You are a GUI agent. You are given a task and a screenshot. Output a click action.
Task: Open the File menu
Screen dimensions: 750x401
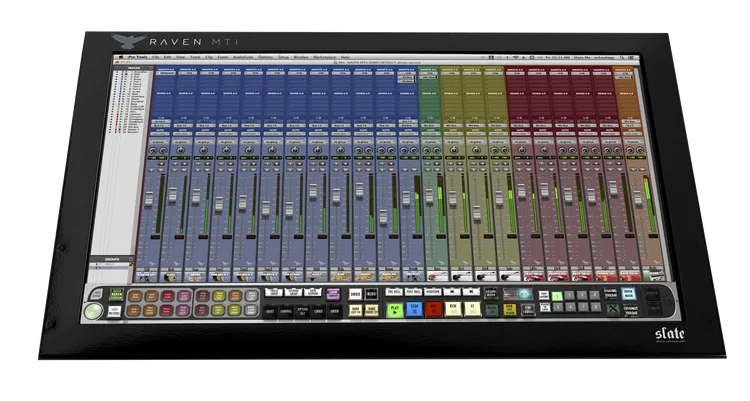pos(155,57)
